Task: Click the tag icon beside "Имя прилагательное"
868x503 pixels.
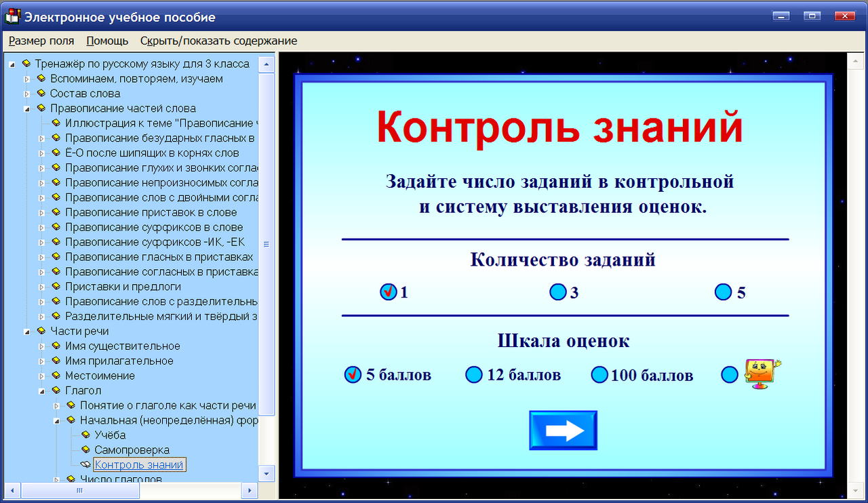Action: click(58, 361)
